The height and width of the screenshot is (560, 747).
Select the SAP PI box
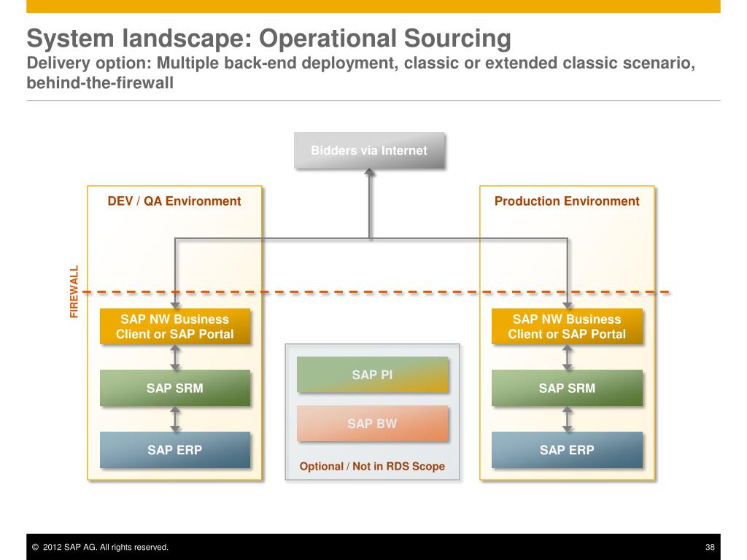pos(372,375)
